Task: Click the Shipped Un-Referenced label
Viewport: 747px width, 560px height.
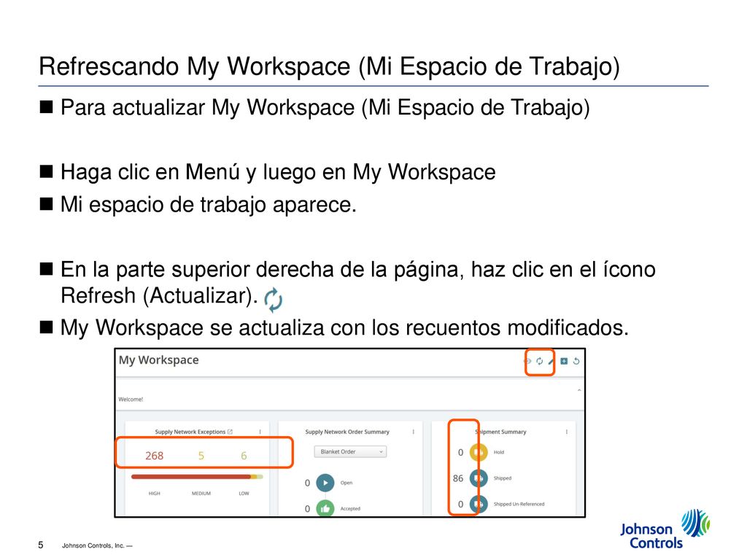Action: pyautogui.click(x=519, y=504)
